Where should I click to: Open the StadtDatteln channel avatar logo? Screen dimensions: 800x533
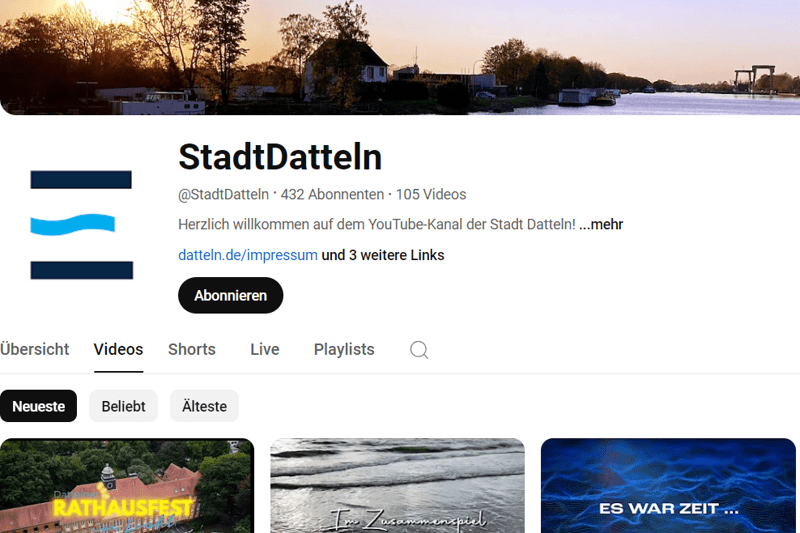pos(82,225)
